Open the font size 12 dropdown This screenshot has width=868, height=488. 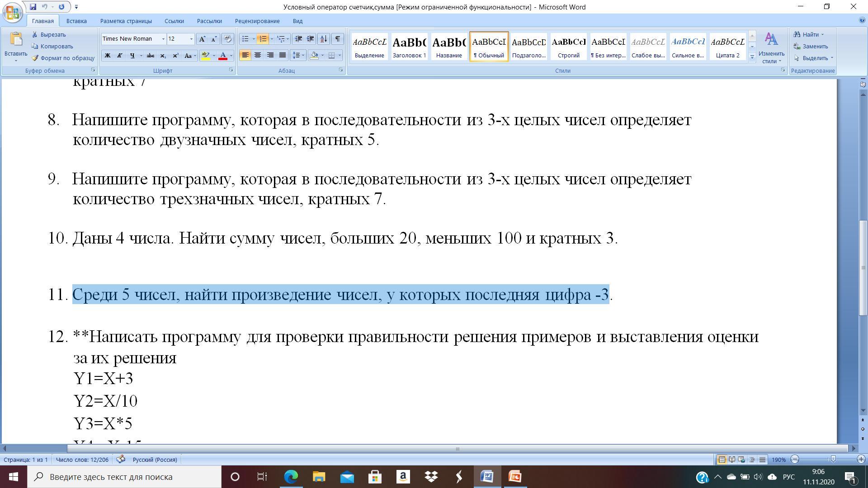pos(191,39)
